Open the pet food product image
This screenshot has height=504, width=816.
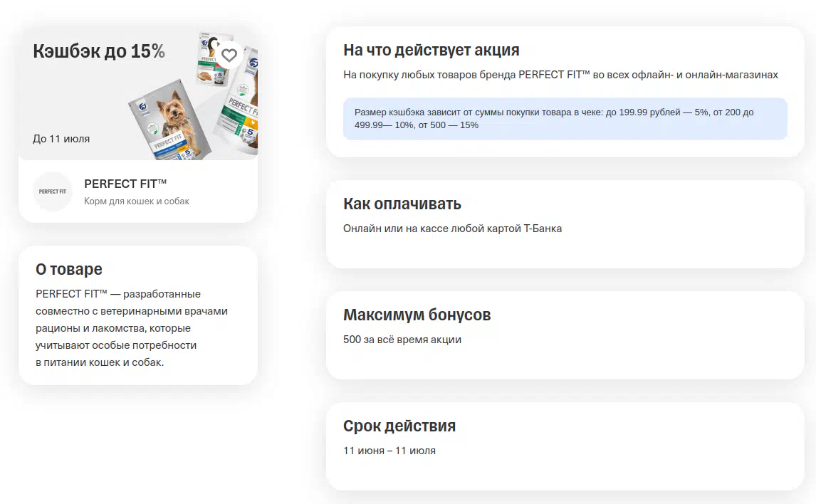(194, 96)
